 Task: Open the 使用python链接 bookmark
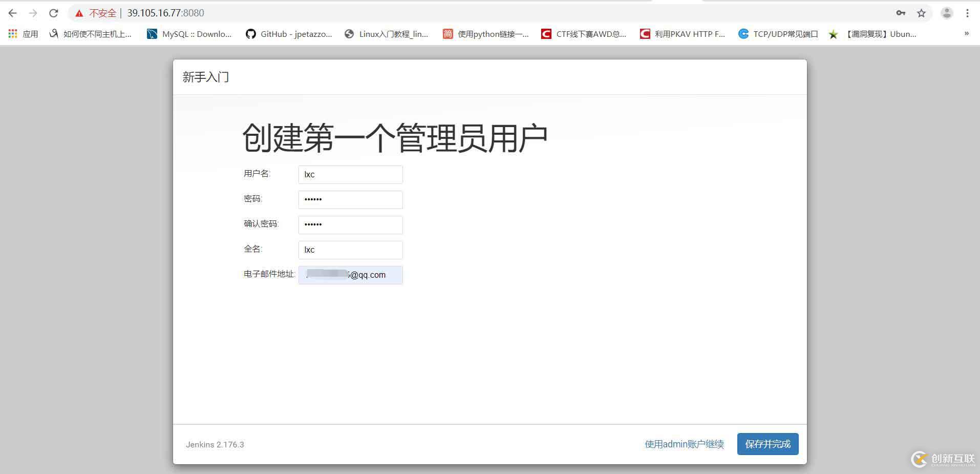[x=486, y=34]
